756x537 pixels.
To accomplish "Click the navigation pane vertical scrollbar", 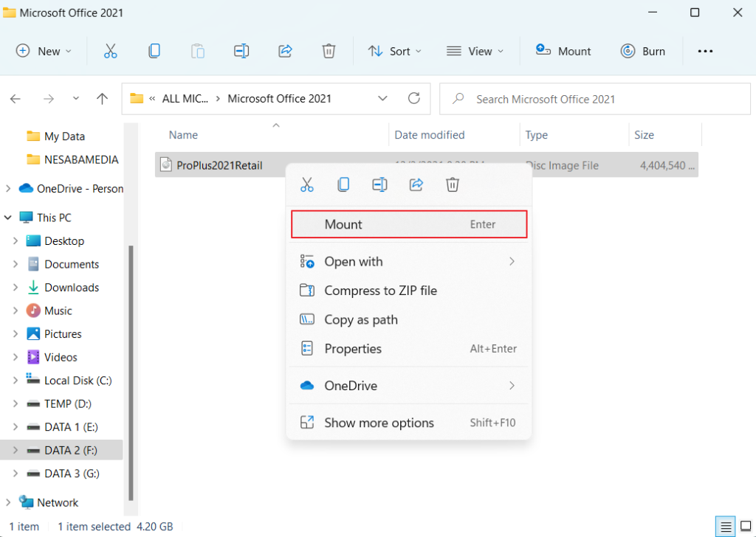I will [131, 369].
